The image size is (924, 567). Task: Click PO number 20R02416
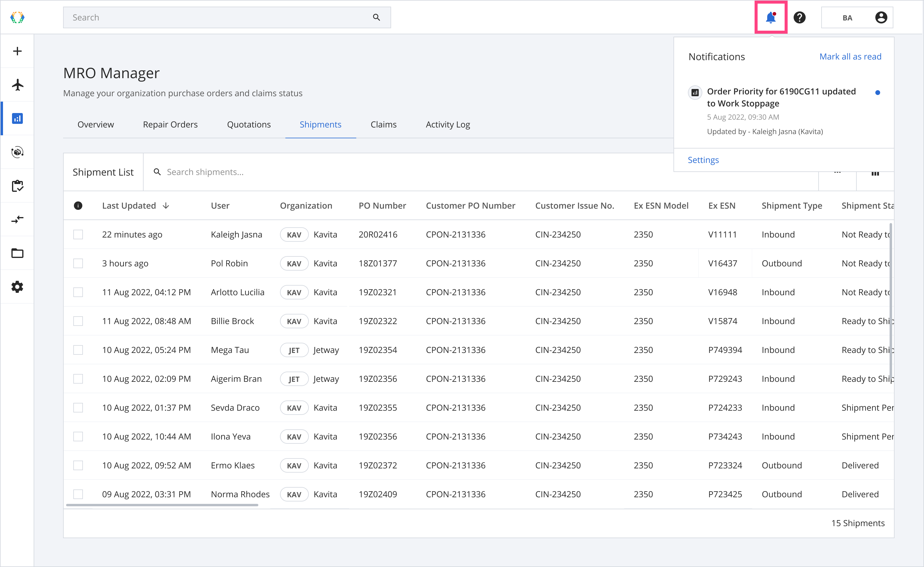coord(378,234)
